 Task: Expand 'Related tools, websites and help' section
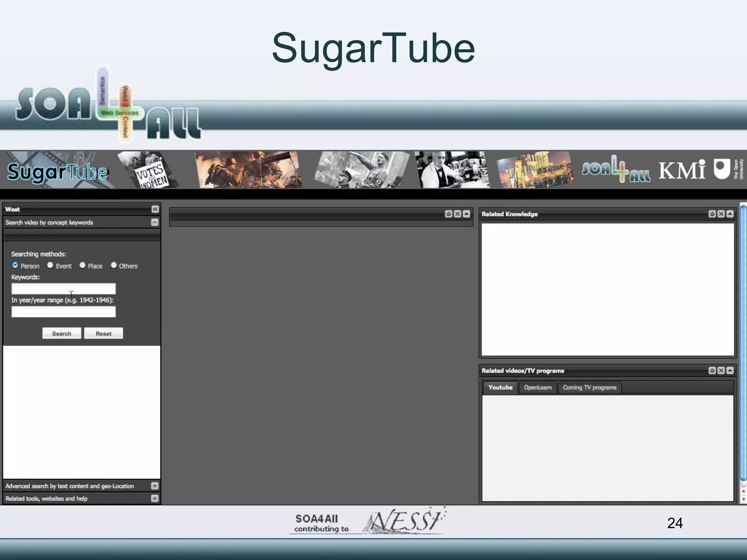[155, 498]
